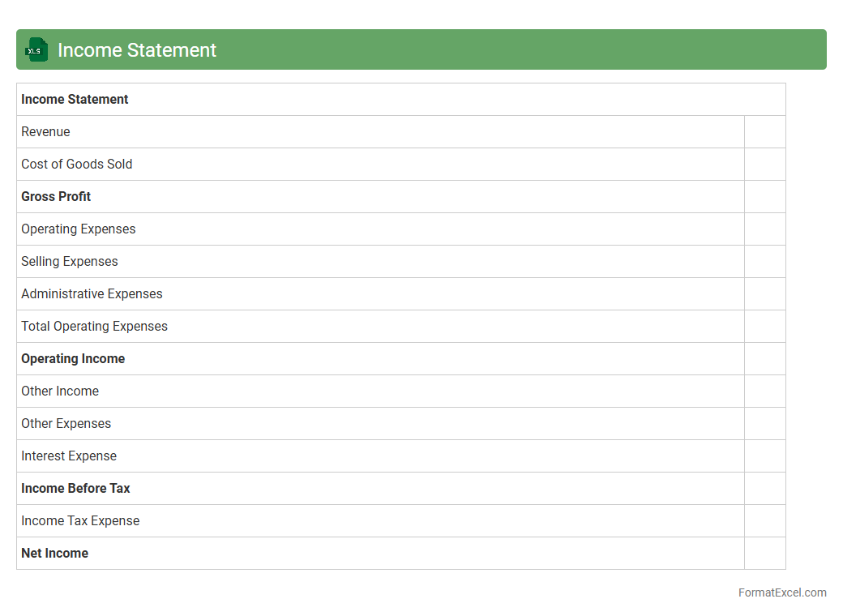The image size is (843, 616).
Task: Open the FormatExcel.com link
Action: tap(781, 592)
